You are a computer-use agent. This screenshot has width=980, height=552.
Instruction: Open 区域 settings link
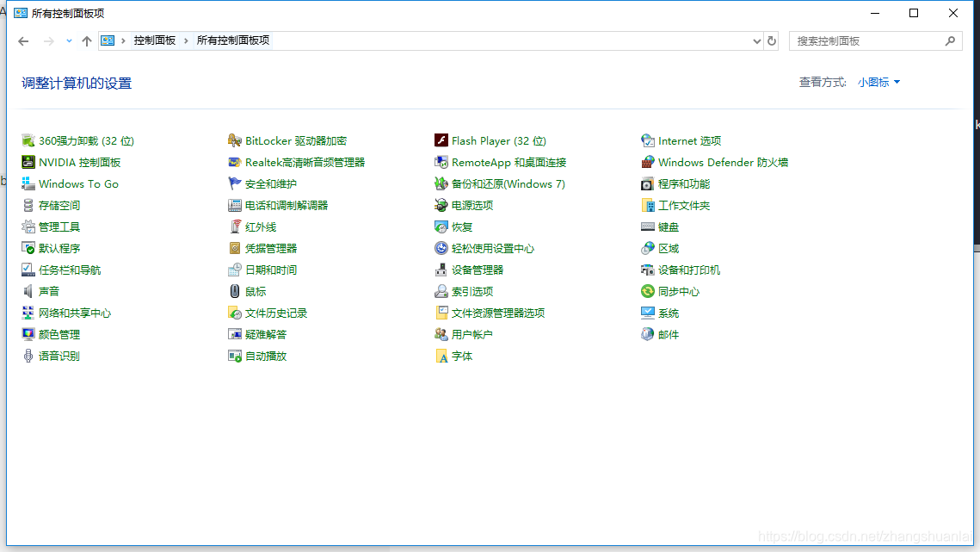[669, 248]
